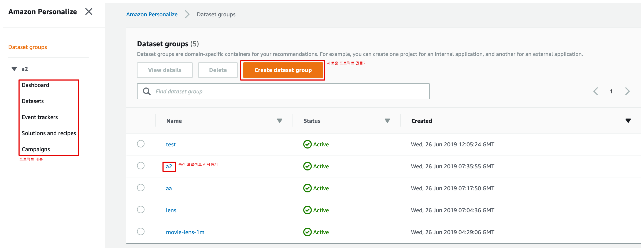Screen dimensions: 644x251
Task: Click the Created column header
Action: (422, 121)
